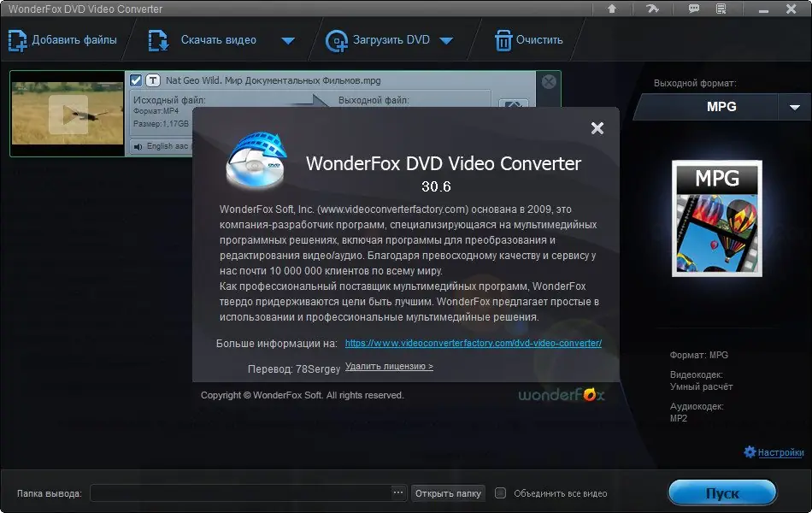Viewport: 812px width, 513px height.
Task: Expand the 'Скачать видео' dropdown arrow
Action: 288,41
